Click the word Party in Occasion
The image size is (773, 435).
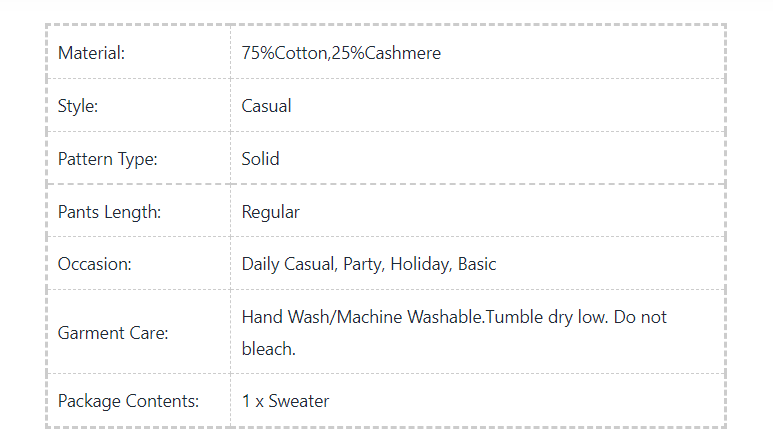coord(361,265)
